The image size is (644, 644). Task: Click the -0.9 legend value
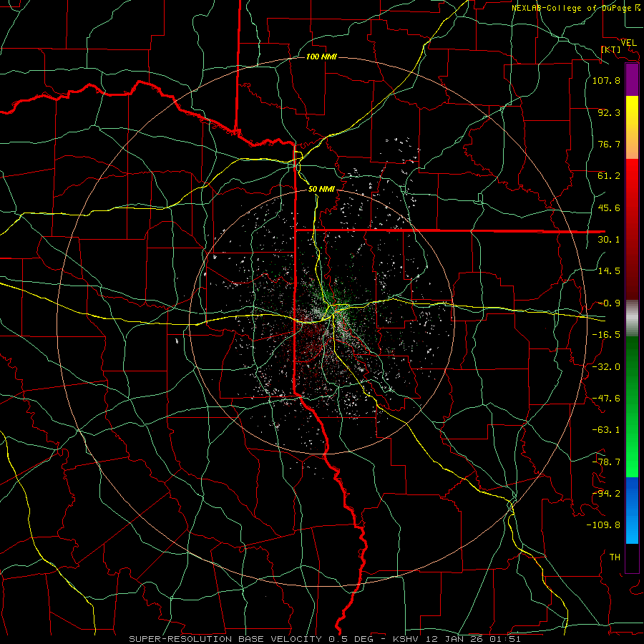[609, 303]
